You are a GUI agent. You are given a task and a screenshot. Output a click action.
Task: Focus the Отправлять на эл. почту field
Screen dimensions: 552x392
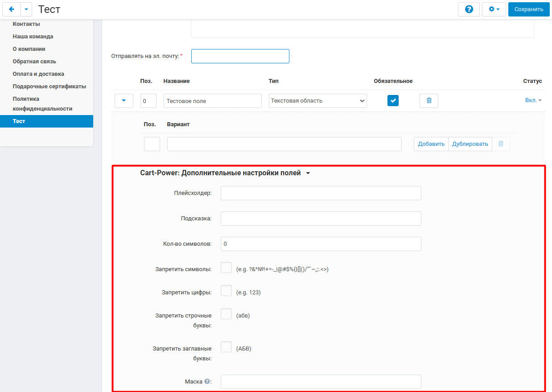point(240,56)
